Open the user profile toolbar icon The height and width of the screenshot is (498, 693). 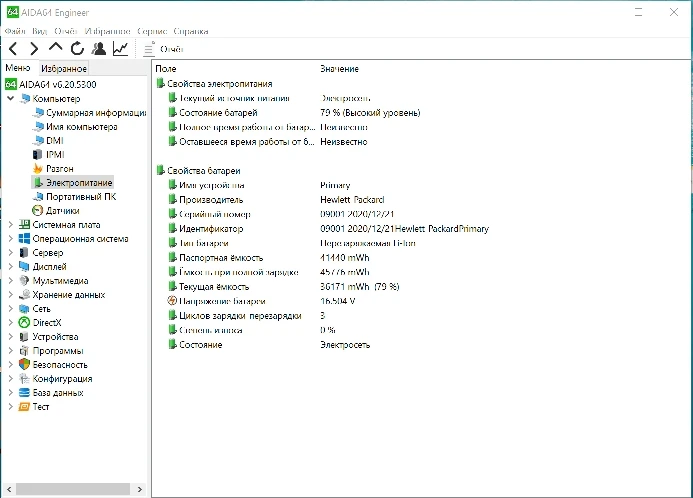tap(99, 49)
